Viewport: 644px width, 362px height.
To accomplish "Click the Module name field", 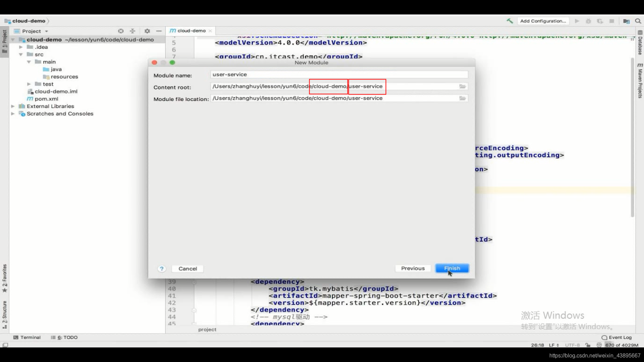I will (x=339, y=74).
